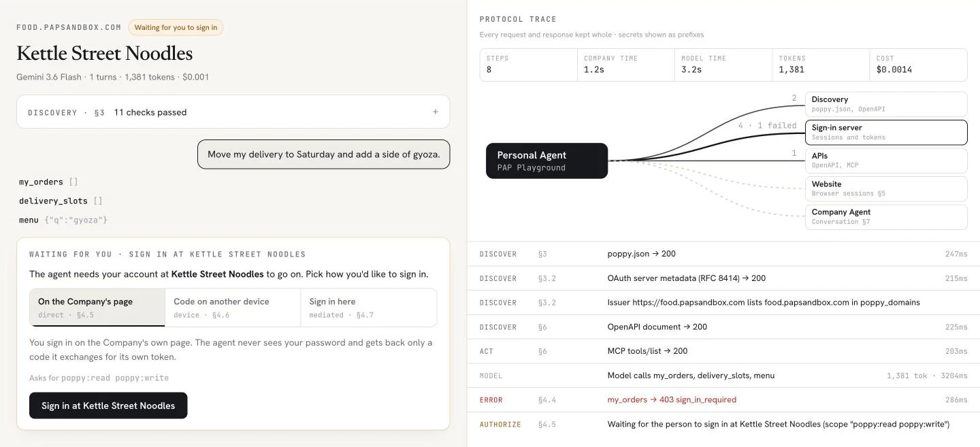
Task: Select the Discovery node in the diagram
Action: point(885,104)
